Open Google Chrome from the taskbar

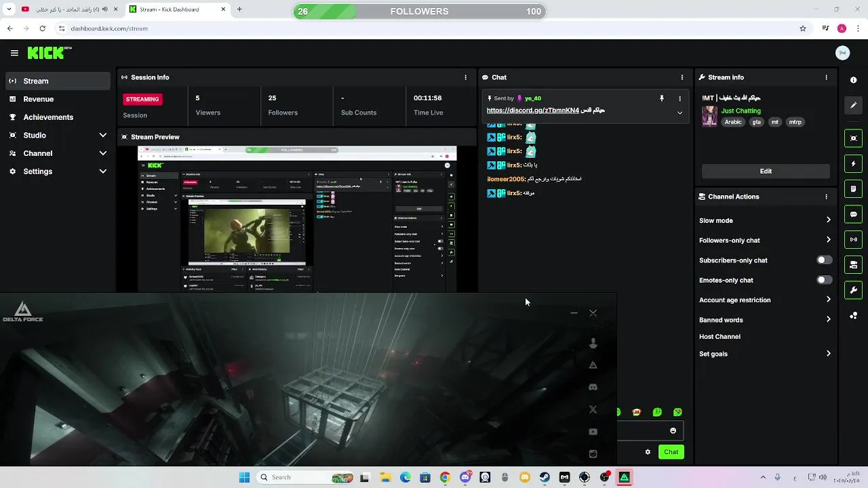(445, 477)
